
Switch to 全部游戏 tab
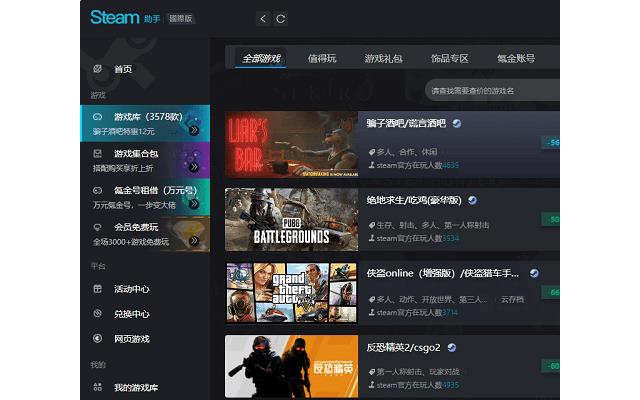click(x=261, y=58)
